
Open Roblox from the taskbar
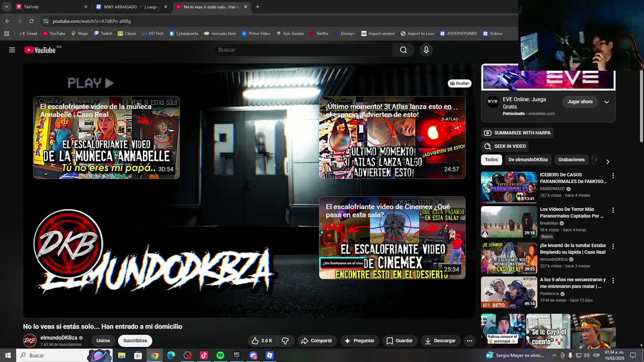pos(270,355)
